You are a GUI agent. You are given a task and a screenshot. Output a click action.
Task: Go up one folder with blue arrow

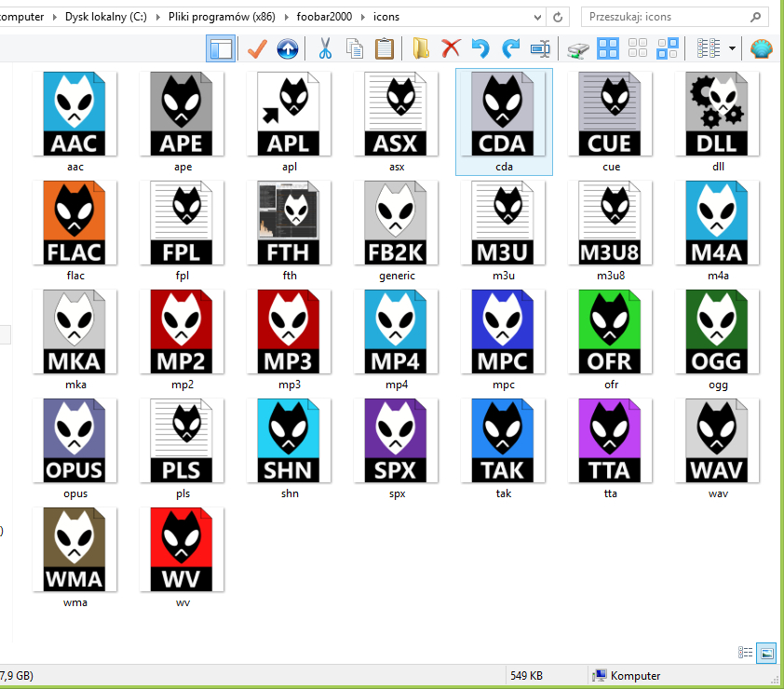coord(288,49)
